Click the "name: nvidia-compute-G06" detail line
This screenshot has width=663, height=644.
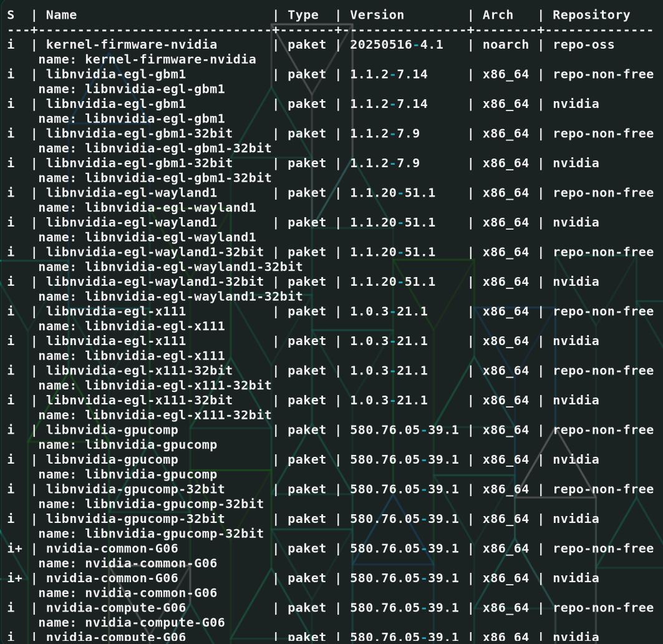pyautogui.click(x=132, y=622)
